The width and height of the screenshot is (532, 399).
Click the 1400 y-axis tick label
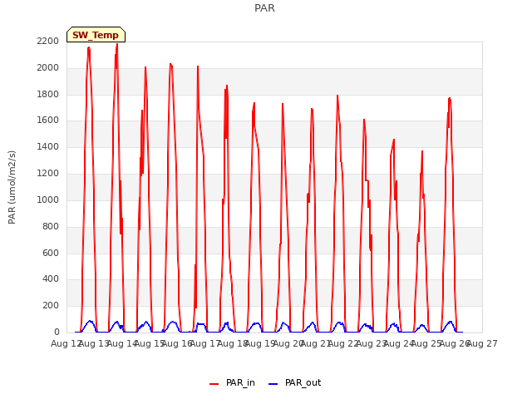point(48,146)
